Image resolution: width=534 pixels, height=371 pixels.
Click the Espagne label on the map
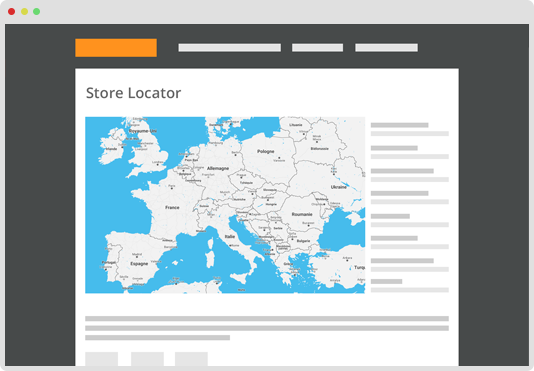(139, 264)
